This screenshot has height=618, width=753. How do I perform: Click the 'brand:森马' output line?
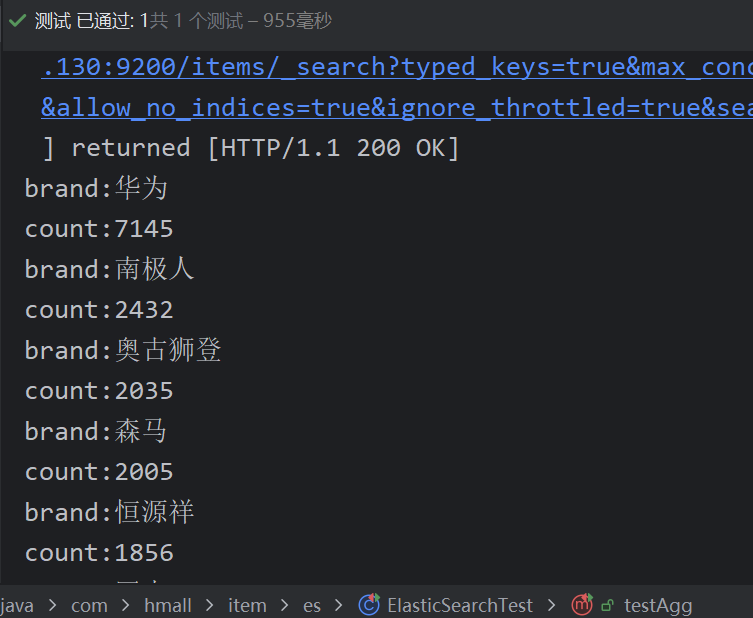96,431
